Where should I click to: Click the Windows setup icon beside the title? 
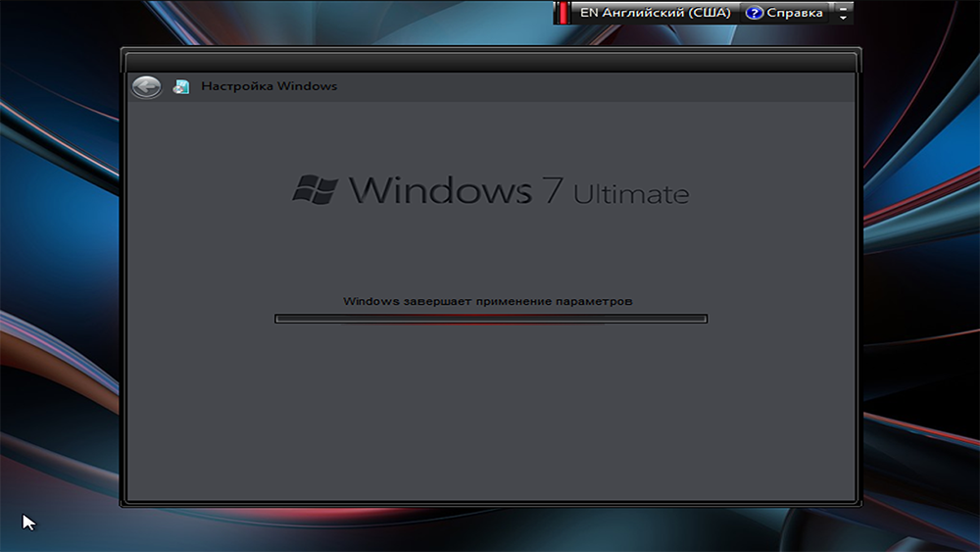tap(181, 87)
